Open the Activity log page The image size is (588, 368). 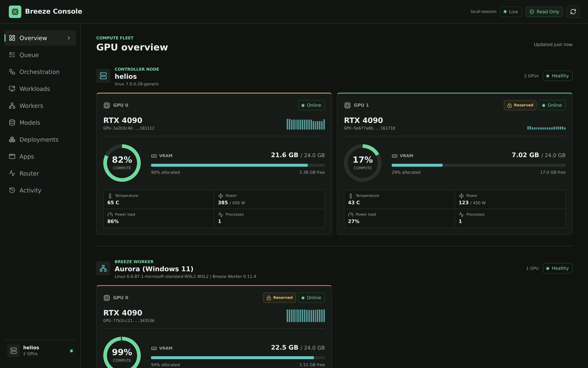pos(40,190)
